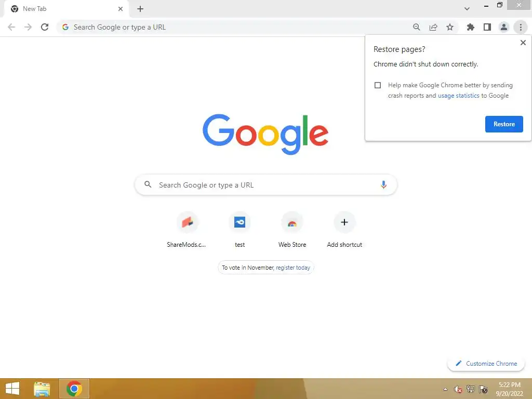Click the Chrome taskbar icon
The width and height of the screenshot is (532, 399).
[74, 389]
